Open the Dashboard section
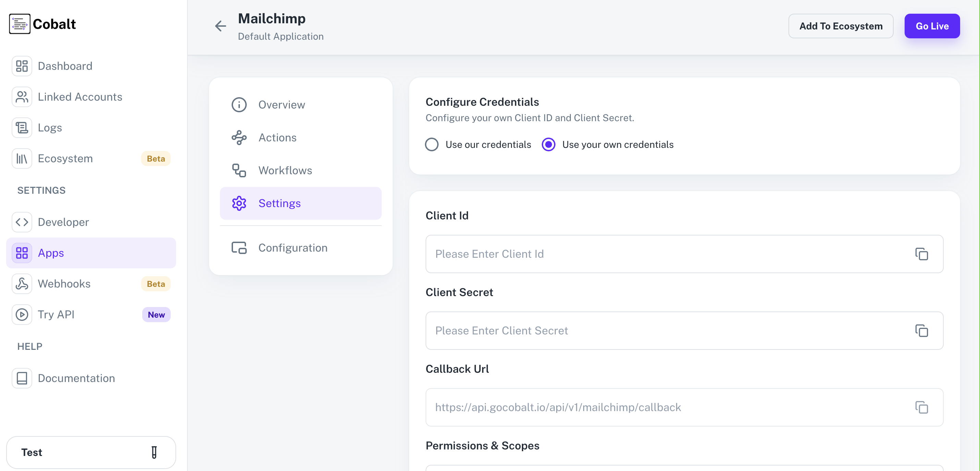This screenshot has height=471, width=980. point(65,66)
